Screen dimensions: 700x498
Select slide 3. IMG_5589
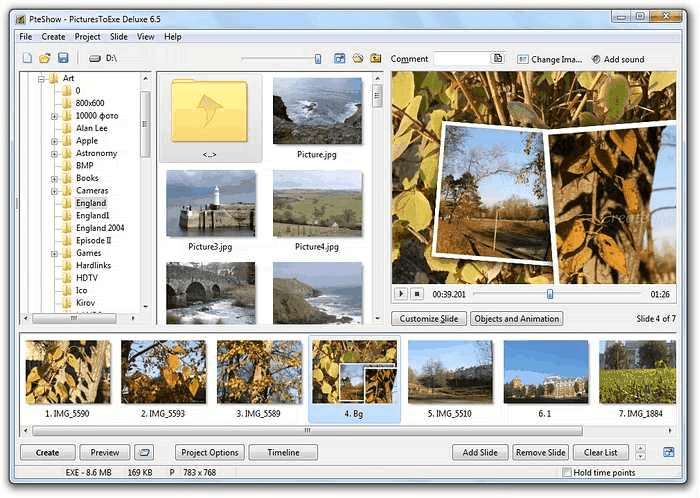(259, 372)
